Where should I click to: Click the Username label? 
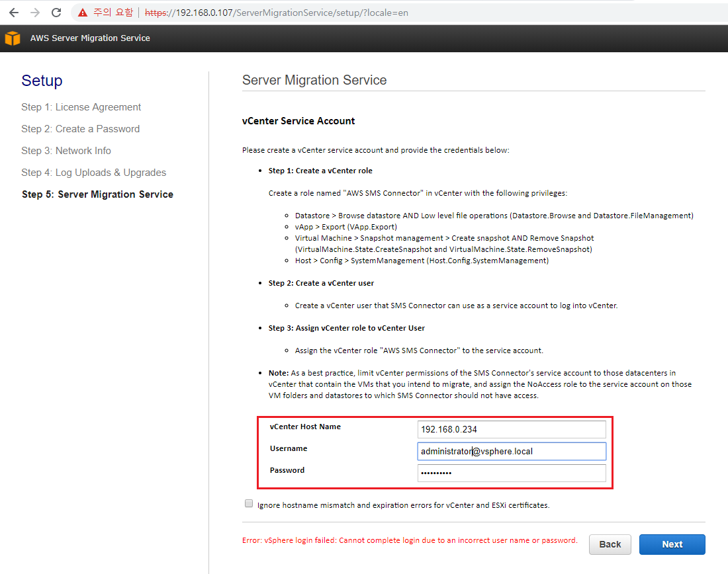(289, 448)
